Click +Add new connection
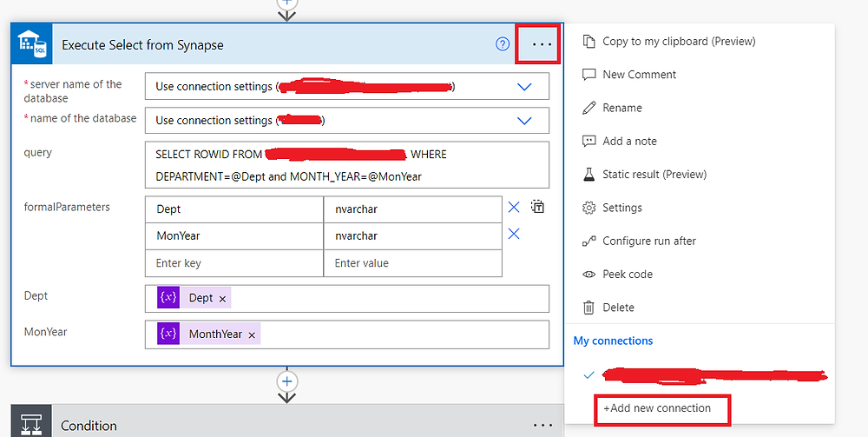868x437 pixels. [x=657, y=408]
